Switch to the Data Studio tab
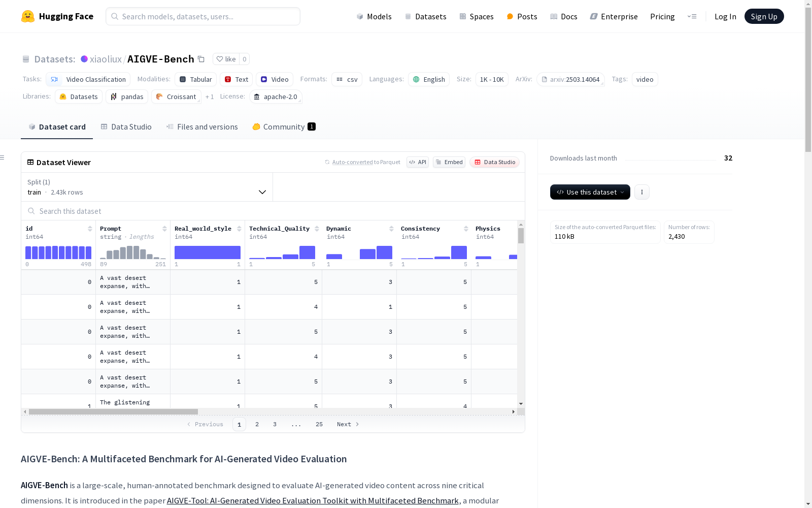Image resolution: width=812 pixels, height=508 pixels. [x=126, y=127]
